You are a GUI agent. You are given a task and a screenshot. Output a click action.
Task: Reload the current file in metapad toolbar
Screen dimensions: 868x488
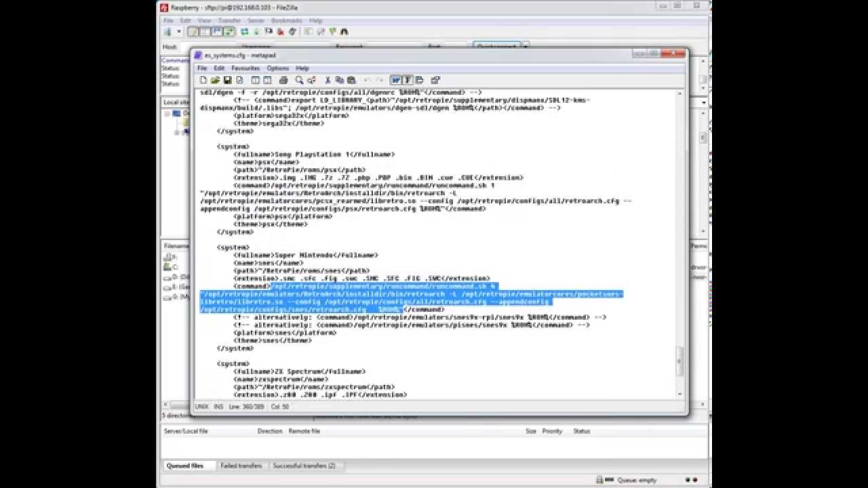tap(239, 80)
